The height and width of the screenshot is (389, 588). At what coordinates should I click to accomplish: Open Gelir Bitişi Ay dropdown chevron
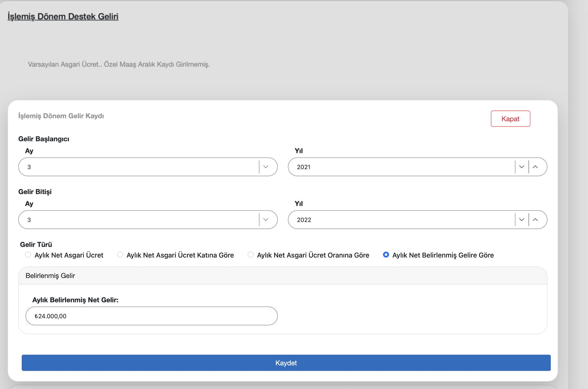[266, 220]
